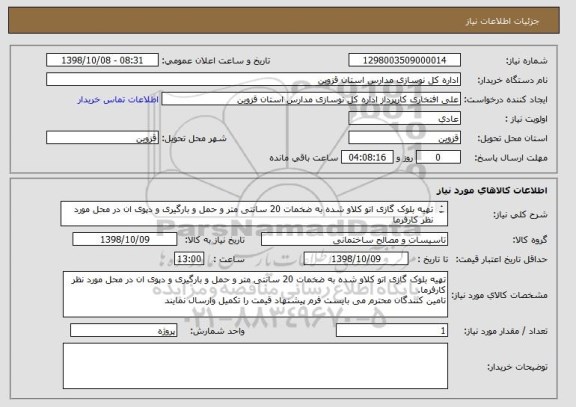Click the label ساعت باقی مانده
Viewport: 576px width, 407px height.
click(304, 158)
